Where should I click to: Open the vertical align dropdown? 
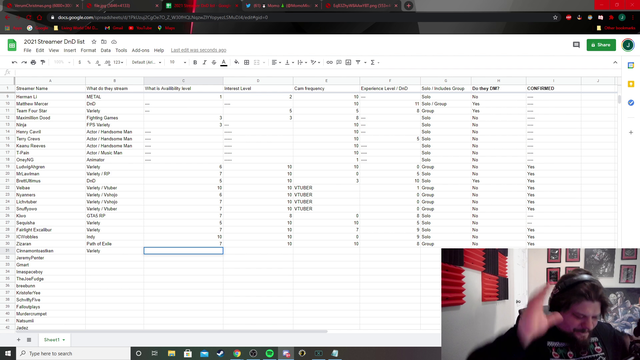[289, 62]
